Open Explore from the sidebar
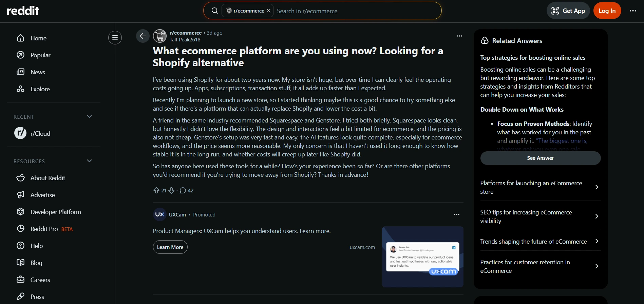Screen dimensions: 644x304 point(40,89)
